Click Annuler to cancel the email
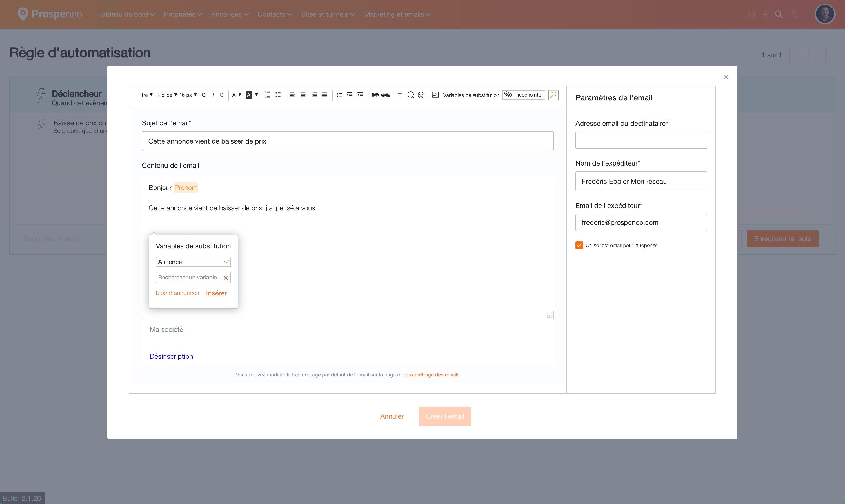 [x=392, y=416]
